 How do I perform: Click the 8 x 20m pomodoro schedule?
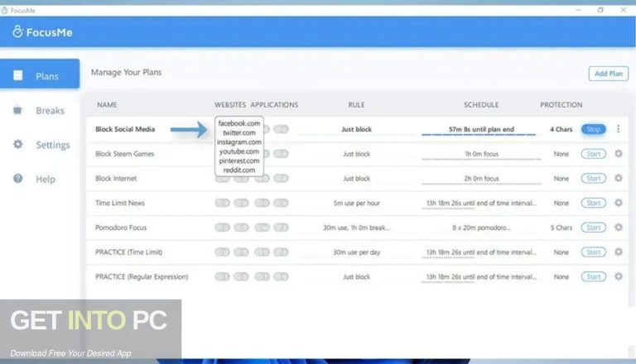click(481, 227)
